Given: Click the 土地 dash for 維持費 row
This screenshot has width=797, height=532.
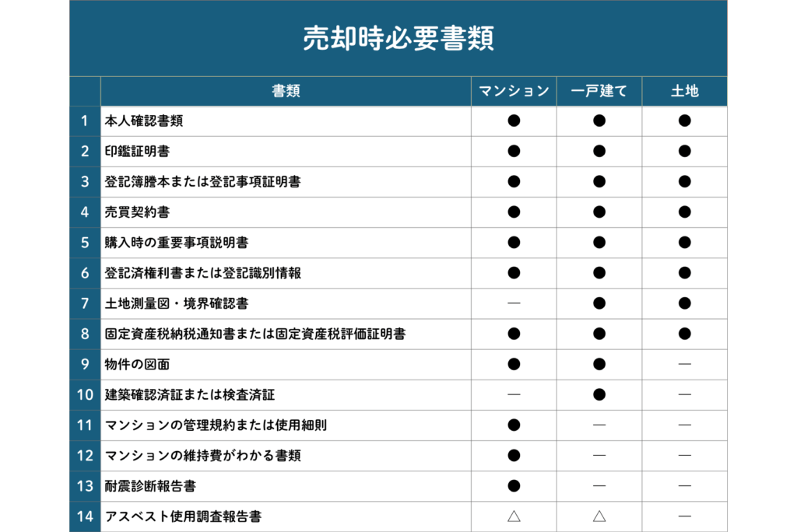Looking at the screenshot, I should (x=685, y=456).
